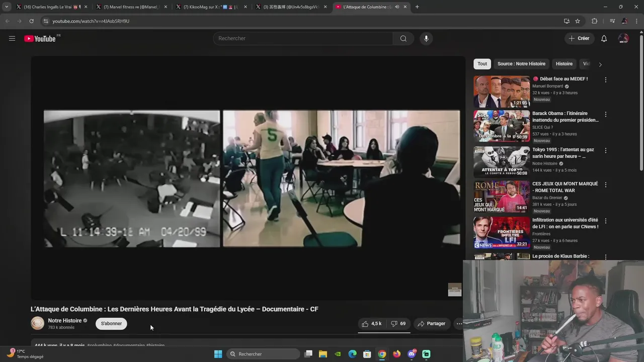Bookmark this page with the star
This screenshot has width=644, height=362.
click(x=578, y=21)
